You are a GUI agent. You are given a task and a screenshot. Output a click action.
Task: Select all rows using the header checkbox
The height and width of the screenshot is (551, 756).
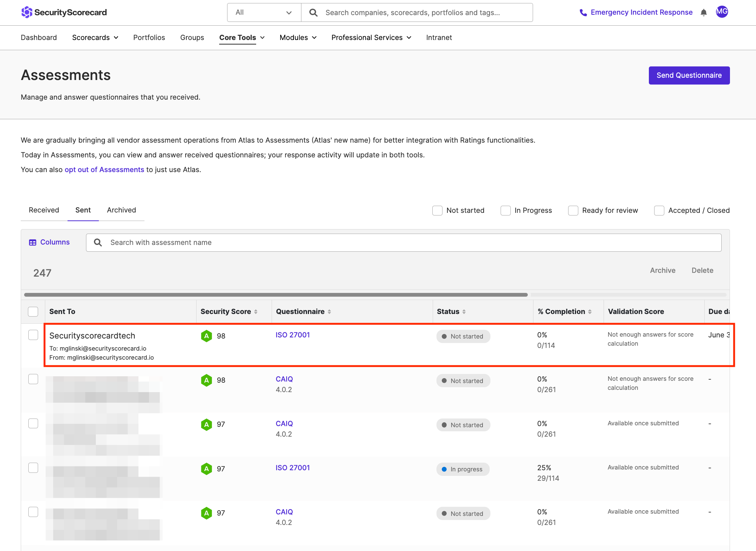click(33, 311)
